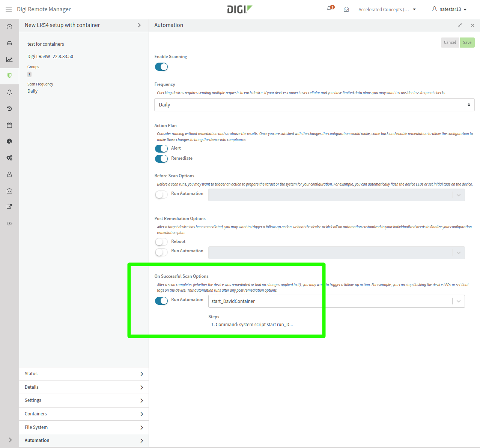Expand the sidebar with the bottom arrow

click(10, 440)
